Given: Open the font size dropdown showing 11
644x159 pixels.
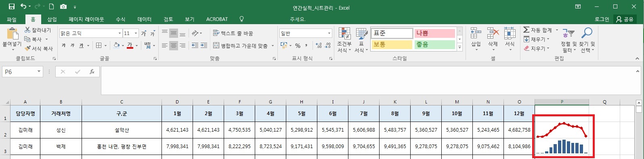Looking at the screenshot, I should click(136, 33).
